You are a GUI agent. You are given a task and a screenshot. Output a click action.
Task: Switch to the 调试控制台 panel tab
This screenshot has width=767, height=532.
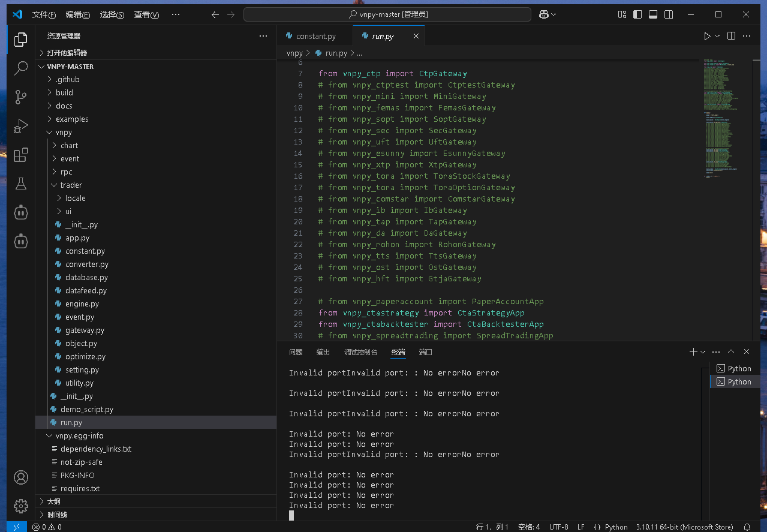click(361, 352)
